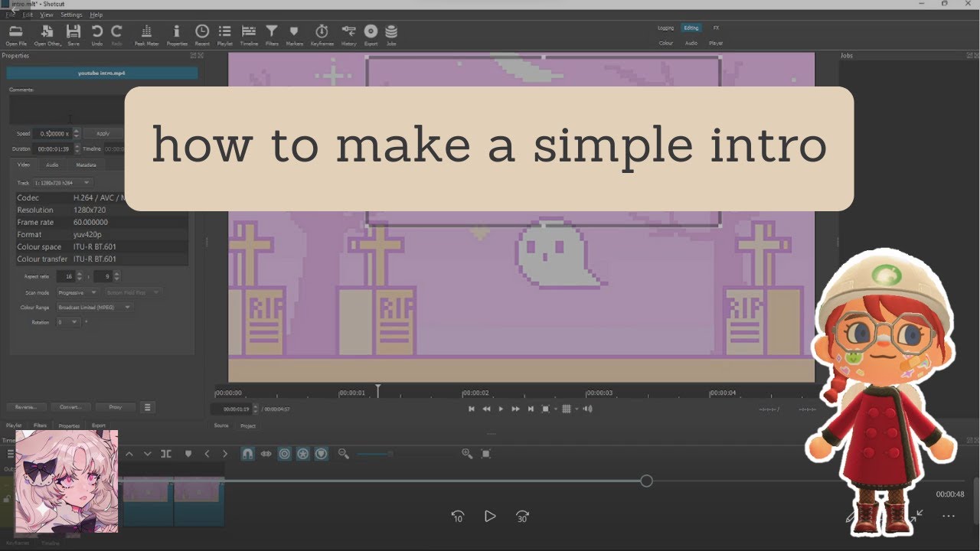Screen dimensions: 980x551
Task: Toggle ripple markers shield button
Action: (x=322, y=454)
